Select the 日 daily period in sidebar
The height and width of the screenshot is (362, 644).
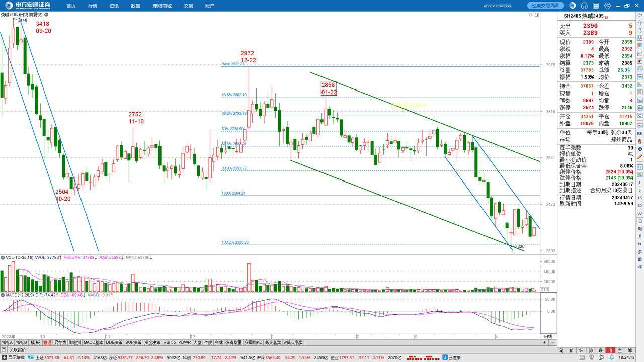pyautogui.click(x=640, y=222)
